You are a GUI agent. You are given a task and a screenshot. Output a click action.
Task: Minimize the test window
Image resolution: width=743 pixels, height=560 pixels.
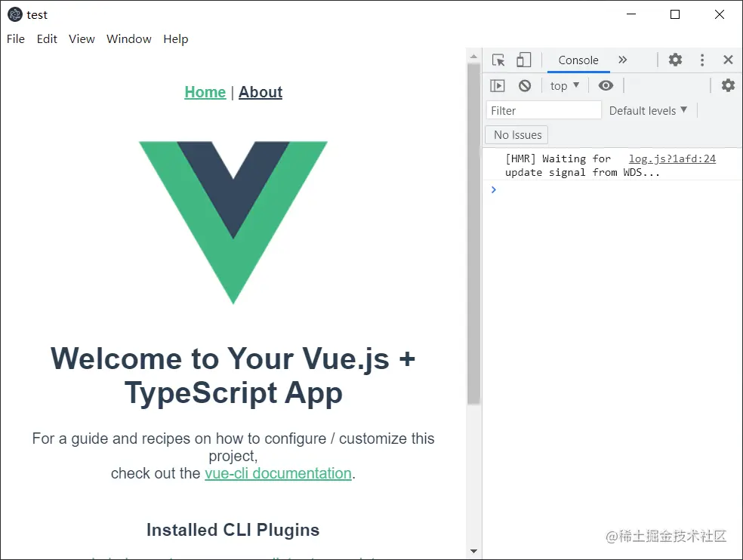pos(631,14)
